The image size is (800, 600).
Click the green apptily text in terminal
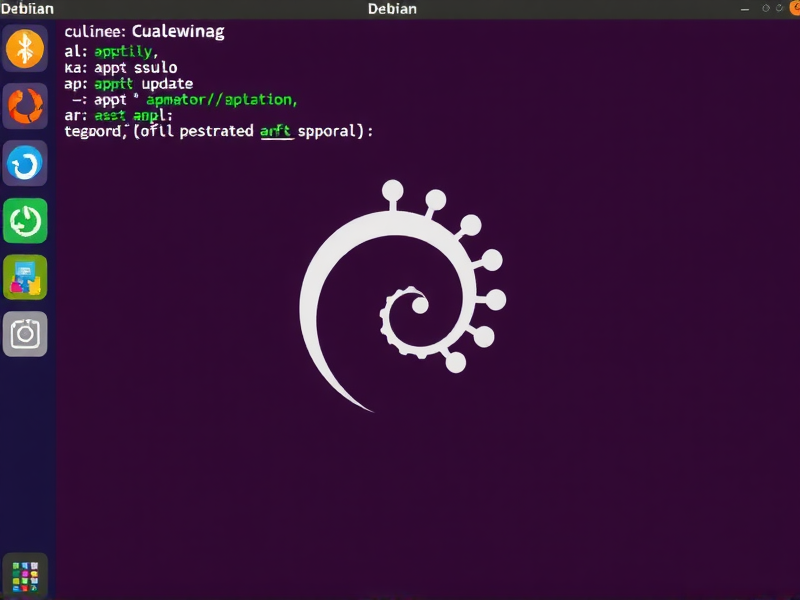point(122,51)
